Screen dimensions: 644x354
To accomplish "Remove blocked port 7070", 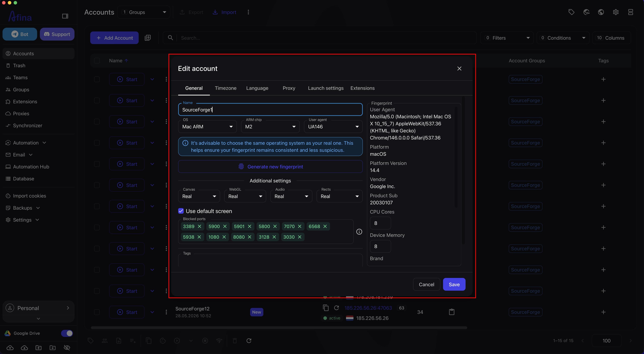I will (x=300, y=226).
